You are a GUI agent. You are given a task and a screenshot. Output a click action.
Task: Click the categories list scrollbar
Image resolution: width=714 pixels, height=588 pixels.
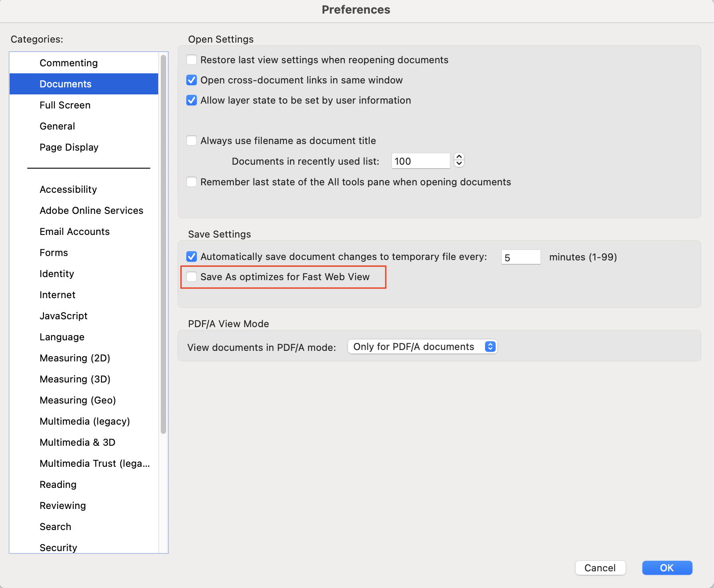pyautogui.click(x=163, y=242)
